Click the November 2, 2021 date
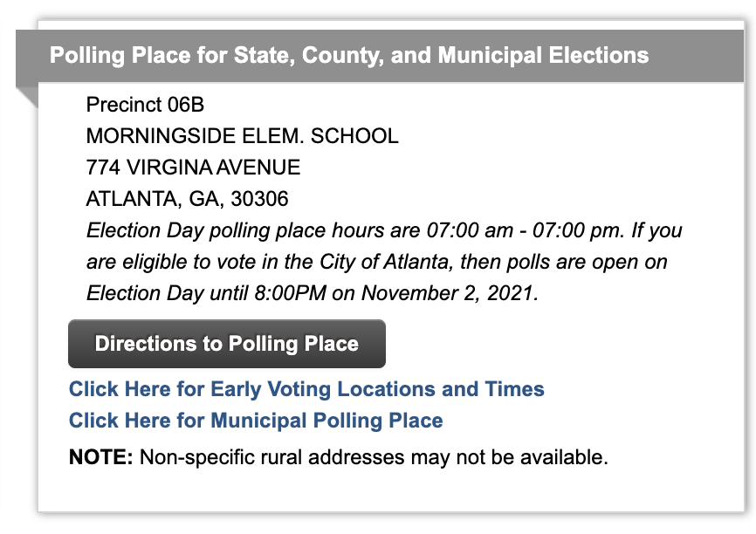 [x=450, y=293]
